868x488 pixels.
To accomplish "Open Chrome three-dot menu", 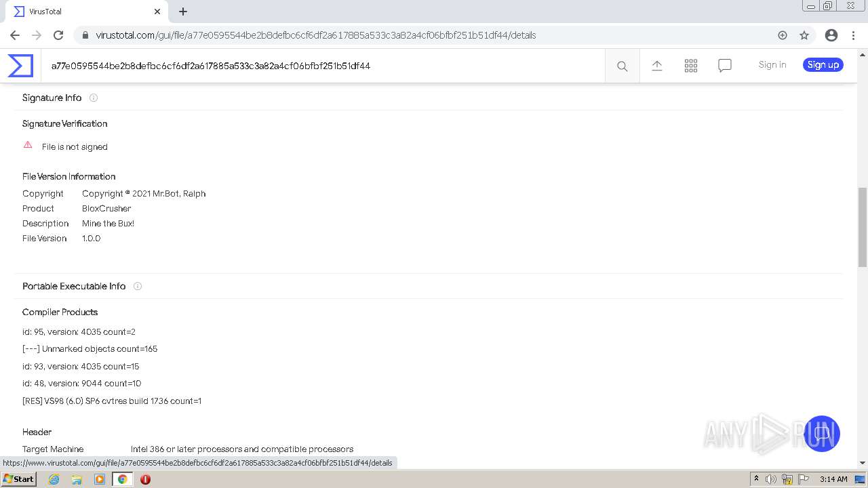I will click(853, 35).
